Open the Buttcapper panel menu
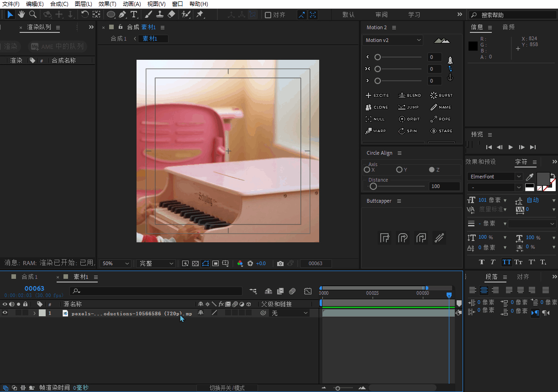The height and width of the screenshot is (392, 558). pyautogui.click(x=399, y=201)
